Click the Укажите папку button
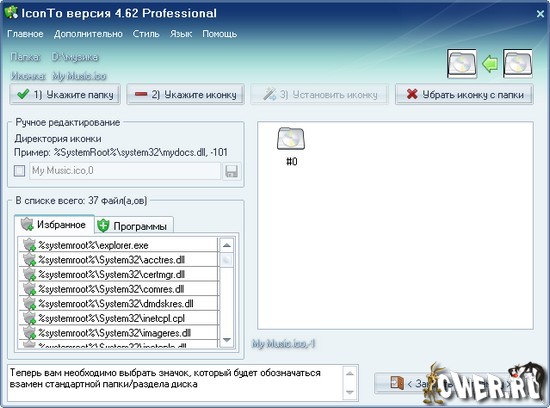 pos(65,94)
